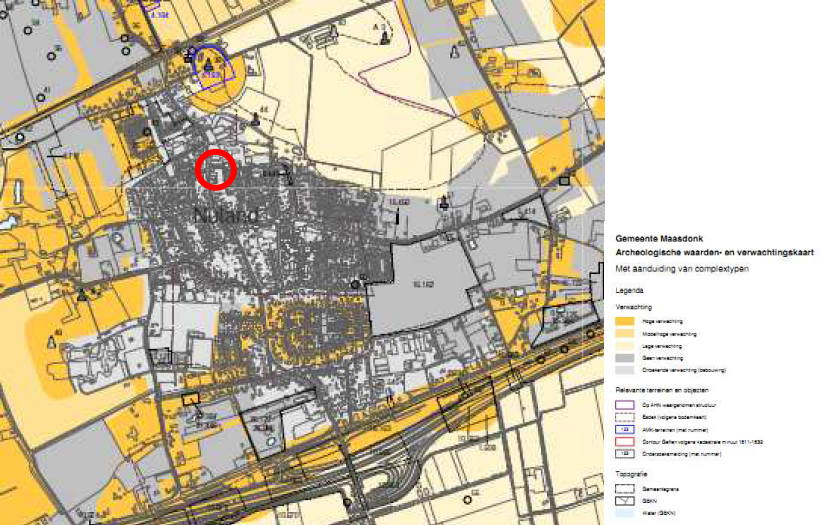This screenshot has width=821, height=525.
Task: Click the red Contour Geffen legend box
Action: [625, 442]
